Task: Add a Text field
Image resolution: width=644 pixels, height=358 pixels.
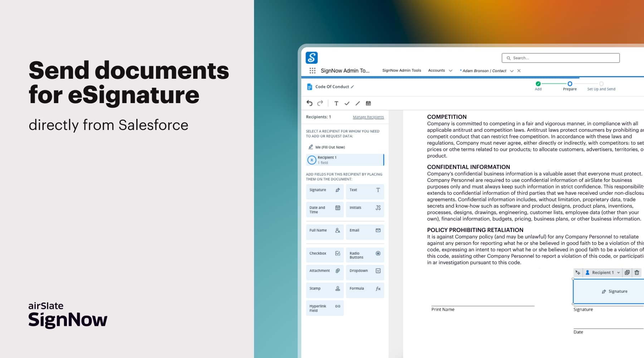Action: click(365, 192)
